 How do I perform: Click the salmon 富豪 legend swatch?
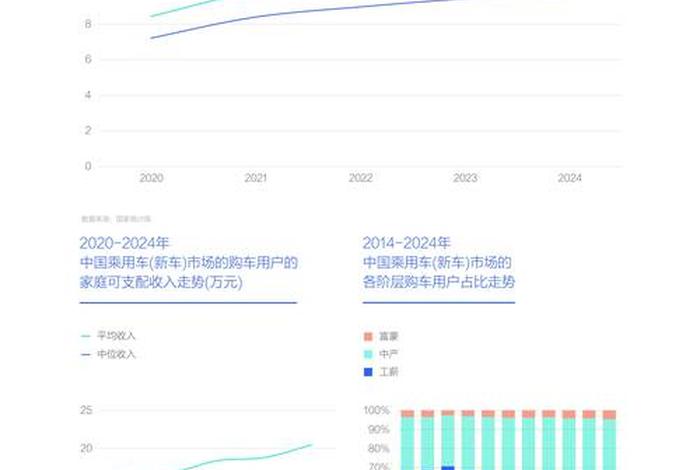[368, 336]
